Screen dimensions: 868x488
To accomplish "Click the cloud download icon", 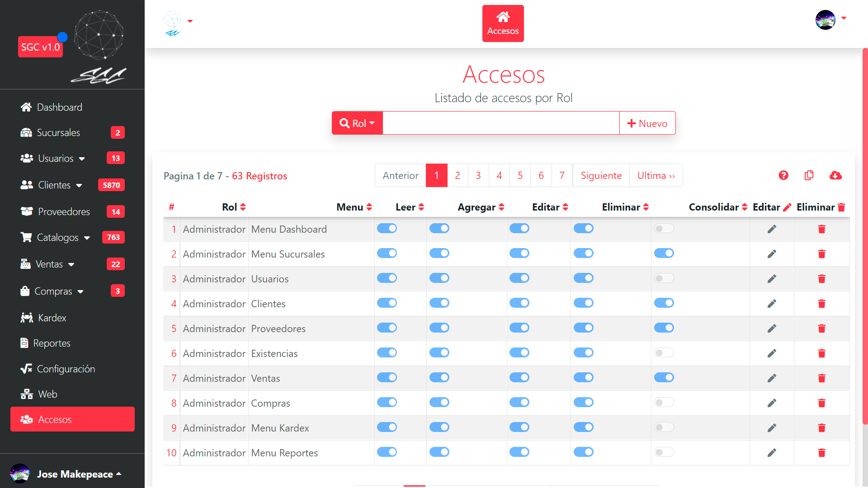I will pos(835,175).
